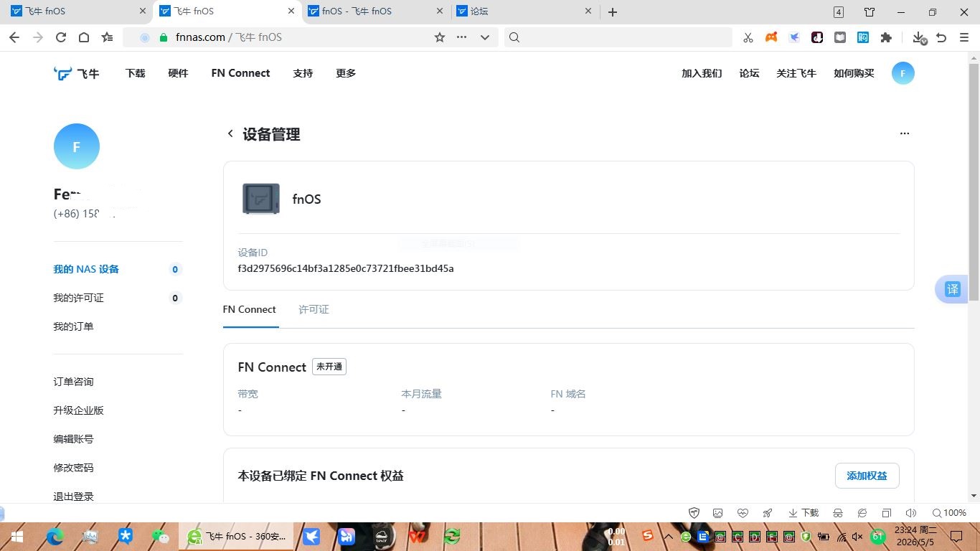Click the page vertical scrollbar thumb
This screenshot has height=551, width=980.
click(x=974, y=182)
